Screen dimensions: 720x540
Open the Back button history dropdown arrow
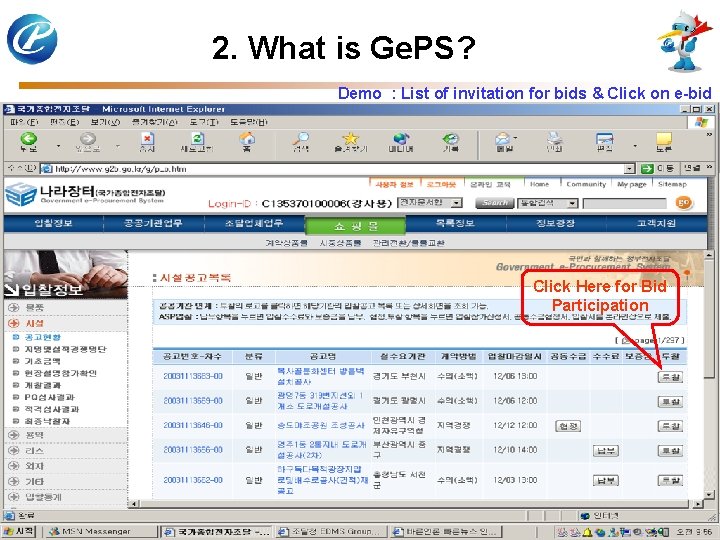(x=58, y=146)
